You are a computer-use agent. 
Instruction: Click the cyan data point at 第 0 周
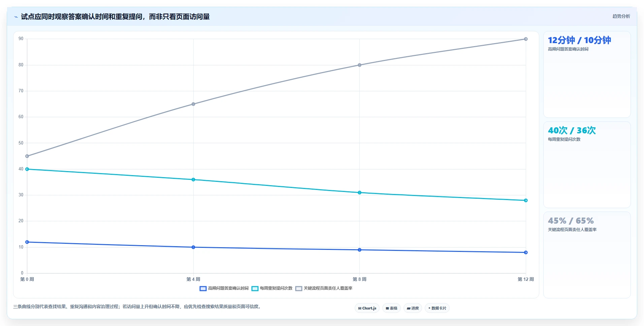27,169
